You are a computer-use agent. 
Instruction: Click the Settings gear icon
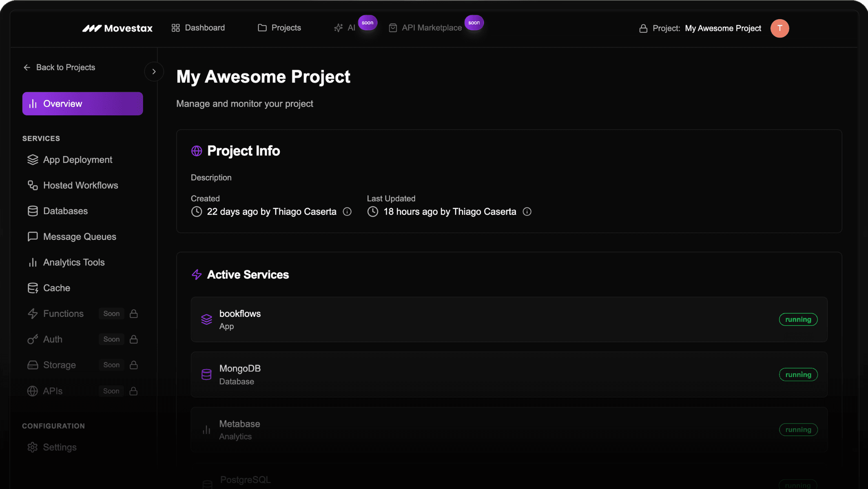point(33,447)
